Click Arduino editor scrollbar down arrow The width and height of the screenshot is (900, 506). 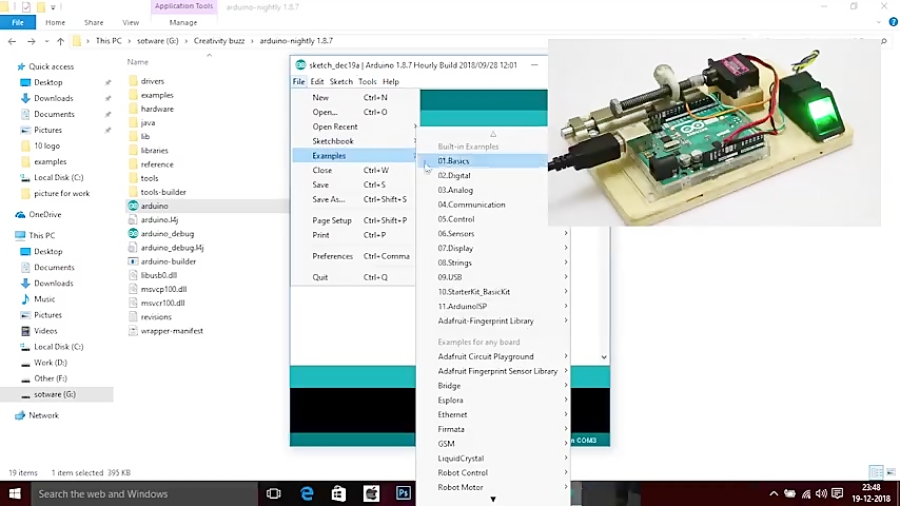[x=604, y=357]
